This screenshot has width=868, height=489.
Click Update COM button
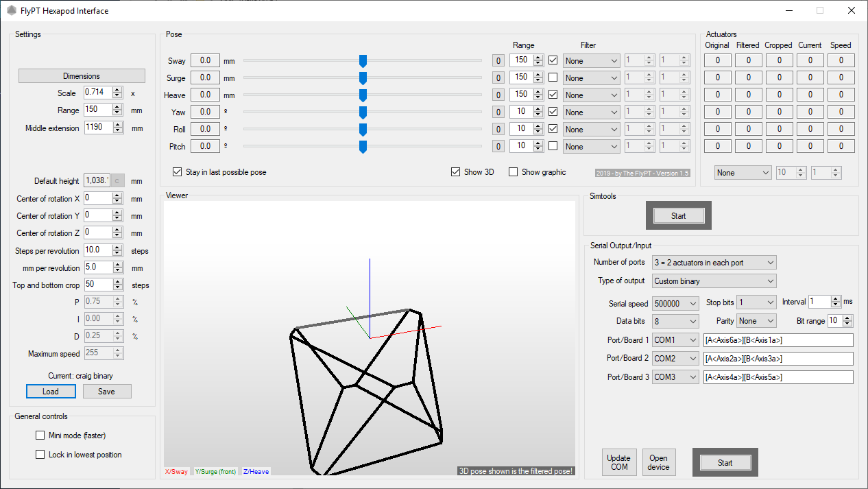[x=618, y=463]
